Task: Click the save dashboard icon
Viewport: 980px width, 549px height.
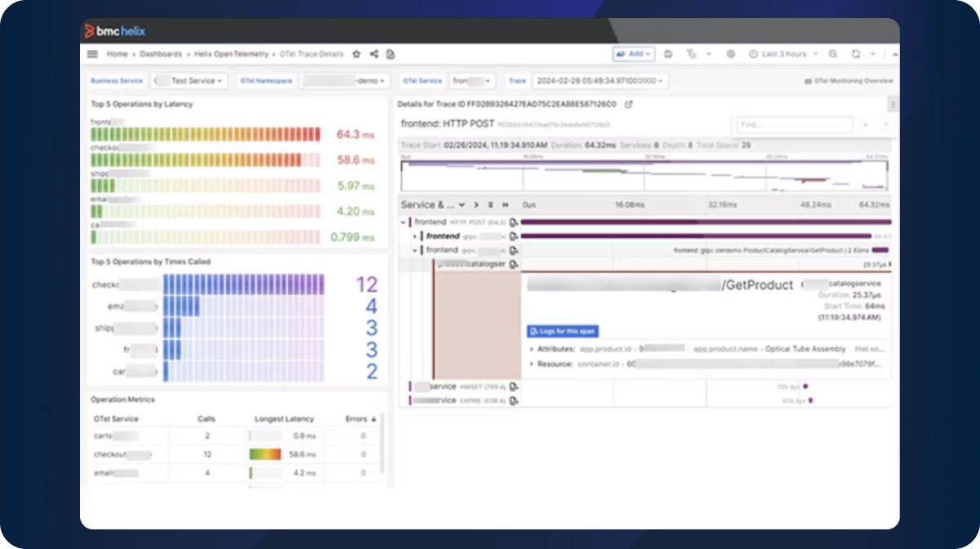Action: (669, 54)
